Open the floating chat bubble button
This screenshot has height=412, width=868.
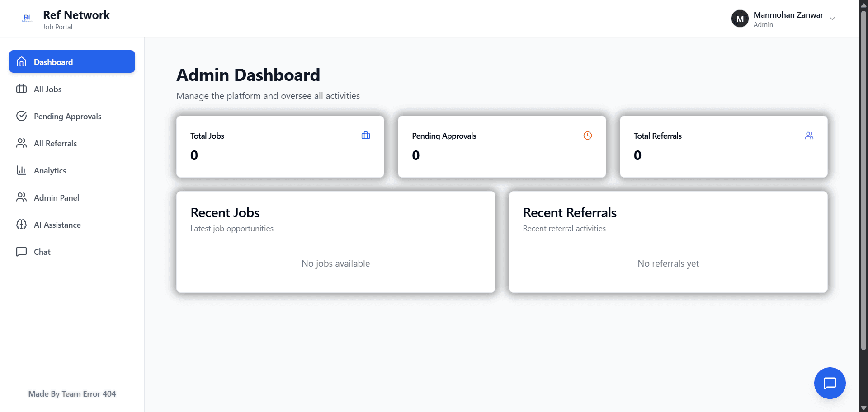[x=830, y=383]
